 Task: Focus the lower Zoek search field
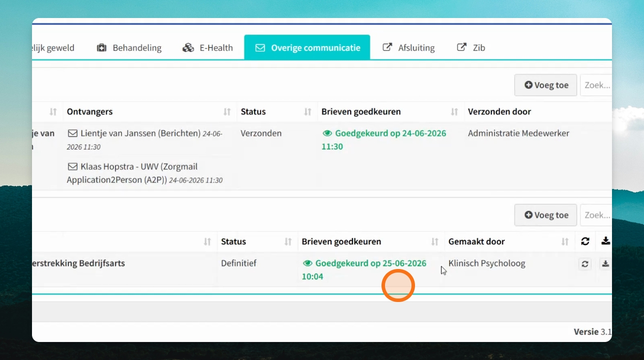click(596, 215)
